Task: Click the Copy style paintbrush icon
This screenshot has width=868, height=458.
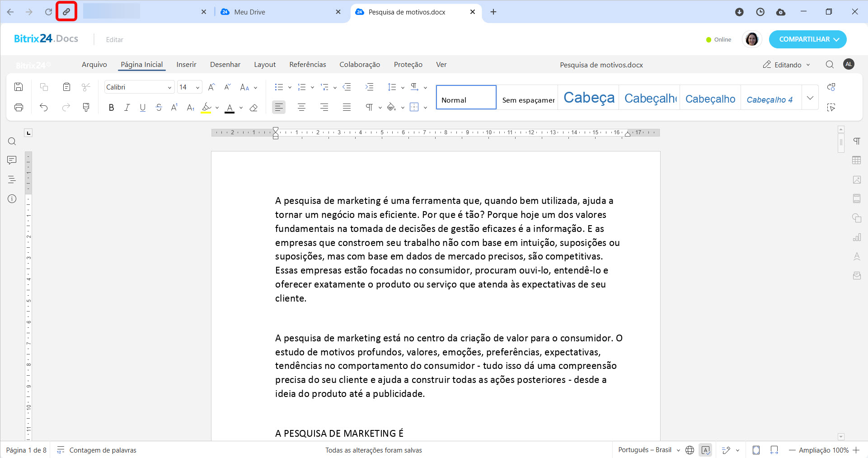Action: (86, 107)
